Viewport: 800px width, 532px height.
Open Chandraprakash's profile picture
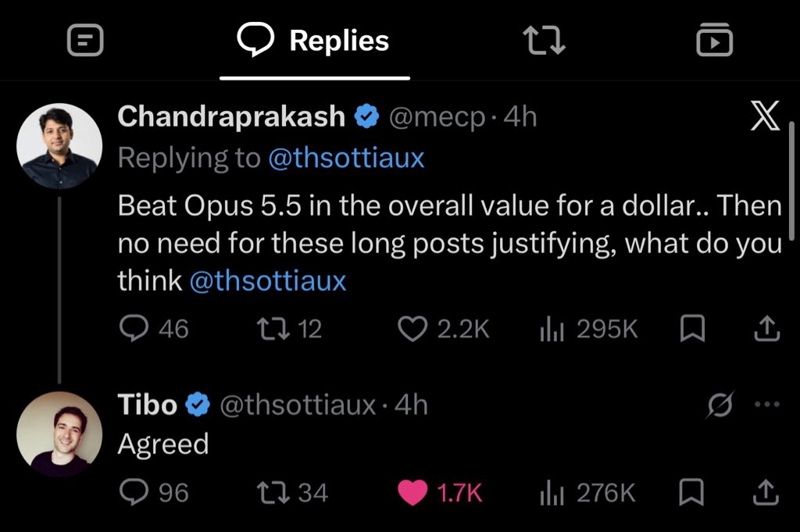[x=59, y=146]
